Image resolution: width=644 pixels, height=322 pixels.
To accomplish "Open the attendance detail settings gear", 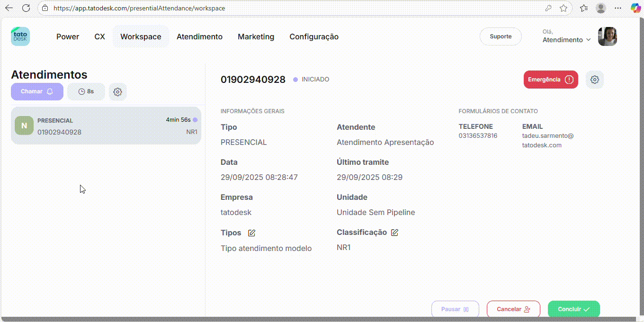I will tap(595, 80).
